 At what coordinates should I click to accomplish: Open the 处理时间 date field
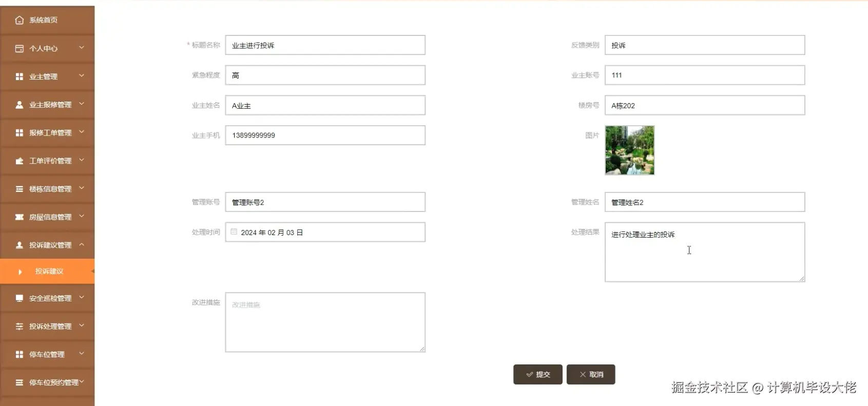pos(325,232)
